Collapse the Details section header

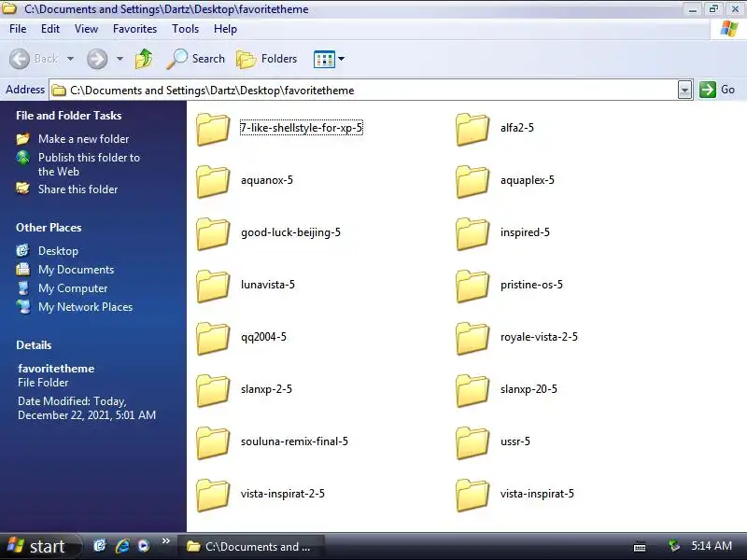pos(34,345)
